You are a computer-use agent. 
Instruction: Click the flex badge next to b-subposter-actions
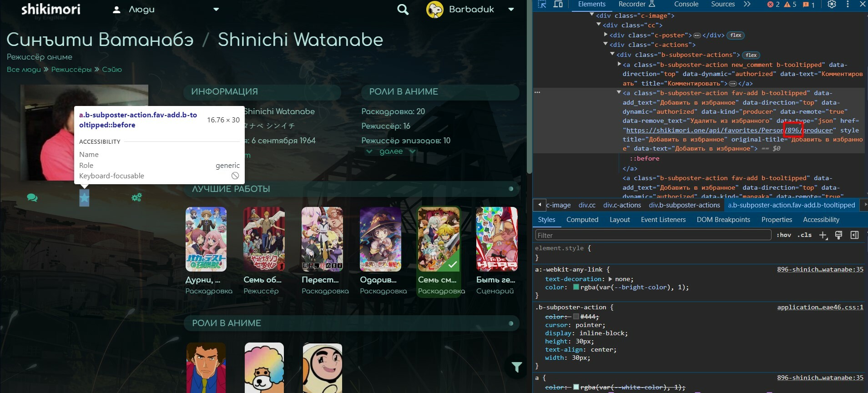pyautogui.click(x=751, y=55)
